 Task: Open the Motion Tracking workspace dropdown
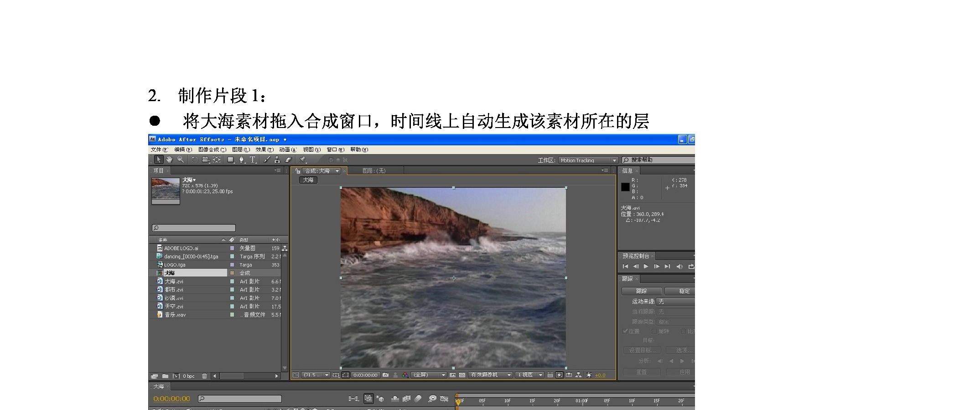pos(588,160)
